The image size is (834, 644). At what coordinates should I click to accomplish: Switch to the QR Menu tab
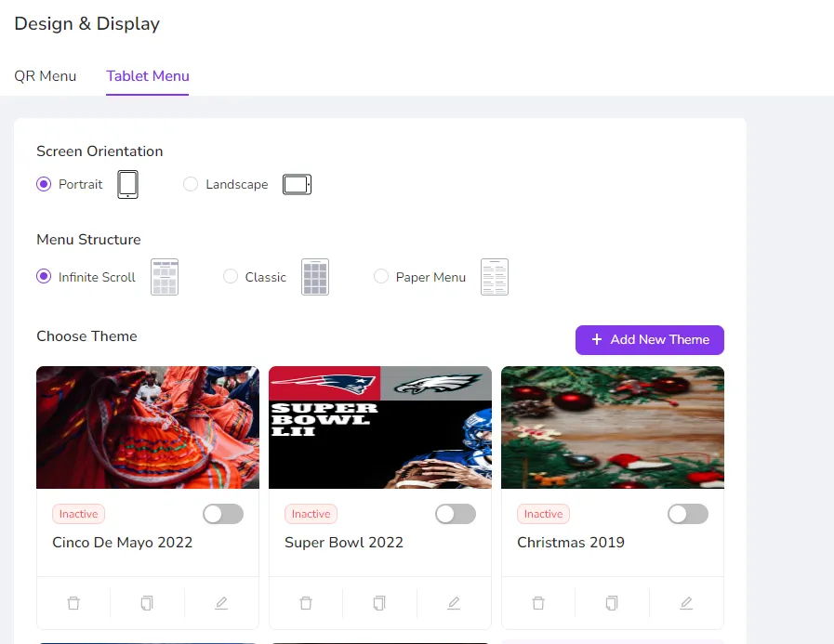[46, 76]
